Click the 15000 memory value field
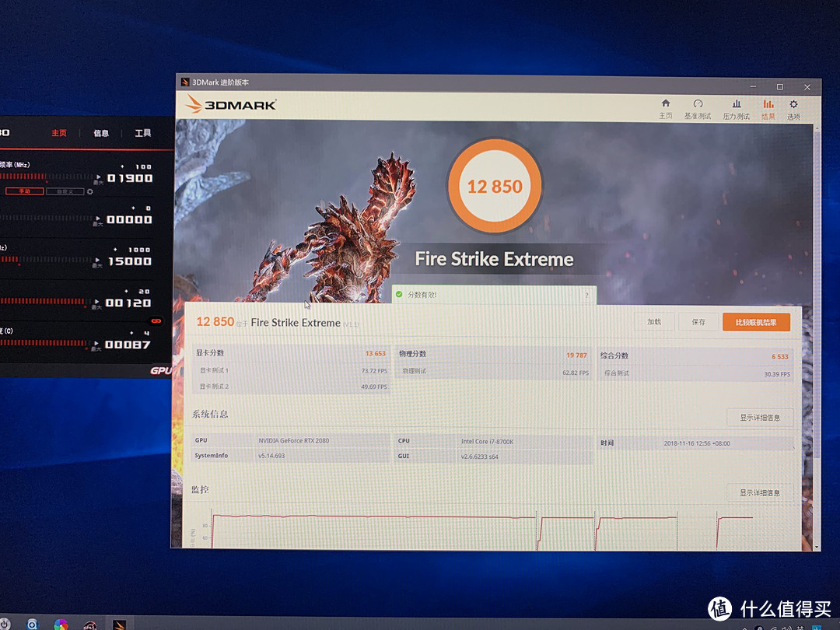840x630 pixels. click(x=130, y=261)
